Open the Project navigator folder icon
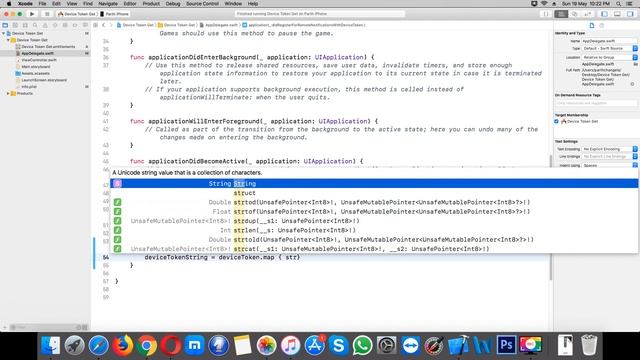 (5, 25)
